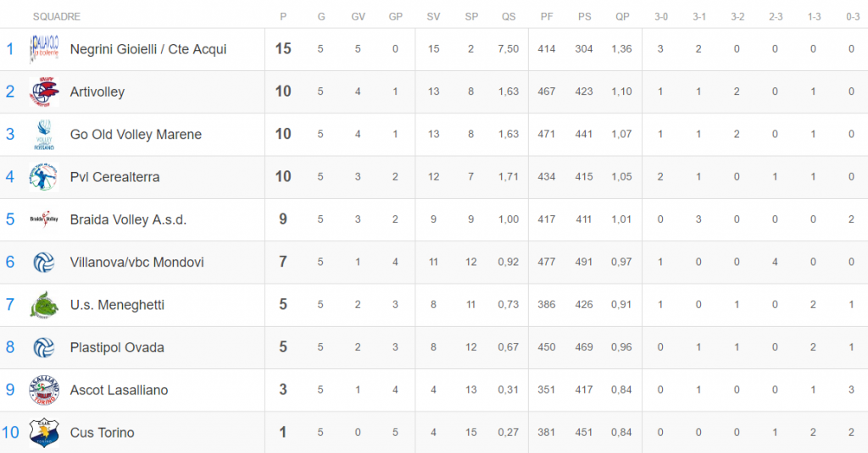Click the Villanova/vbc Mondovi volleyball icon
The image size is (868, 453).
tap(44, 262)
